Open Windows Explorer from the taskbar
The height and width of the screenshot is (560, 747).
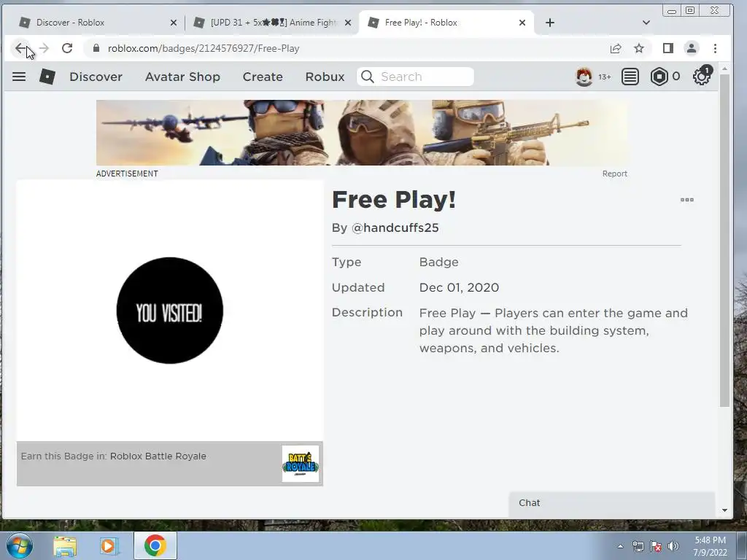(x=65, y=546)
